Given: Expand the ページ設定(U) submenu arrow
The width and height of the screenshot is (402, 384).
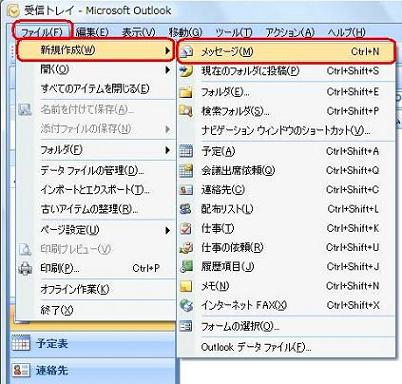Looking at the screenshot, I should (167, 230).
